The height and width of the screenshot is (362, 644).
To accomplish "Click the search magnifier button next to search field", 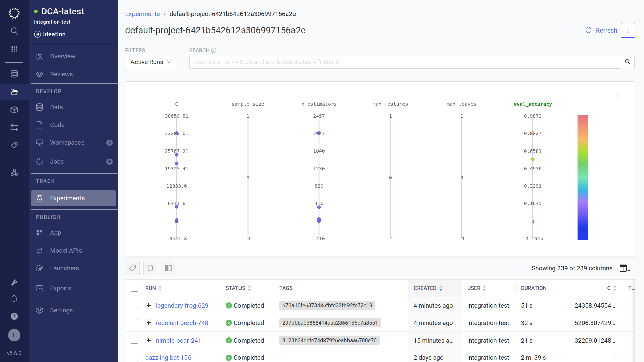I will point(627,62).
